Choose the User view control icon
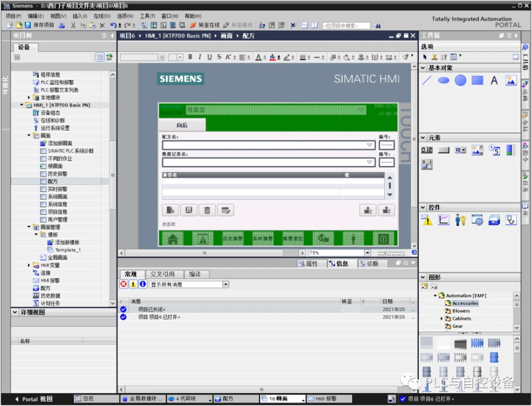Screen dimensions: 532x406 tap(460, 220)
